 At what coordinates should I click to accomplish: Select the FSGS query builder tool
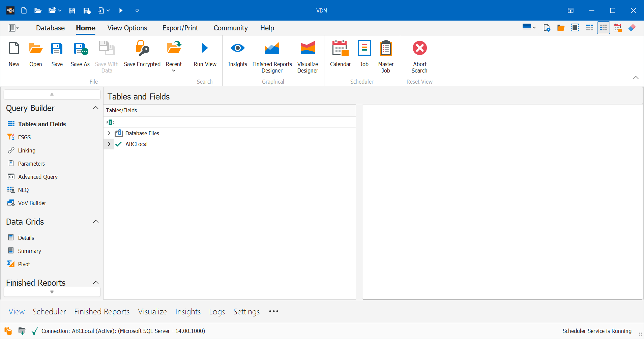pyautogui.click(x=24, y=137)
